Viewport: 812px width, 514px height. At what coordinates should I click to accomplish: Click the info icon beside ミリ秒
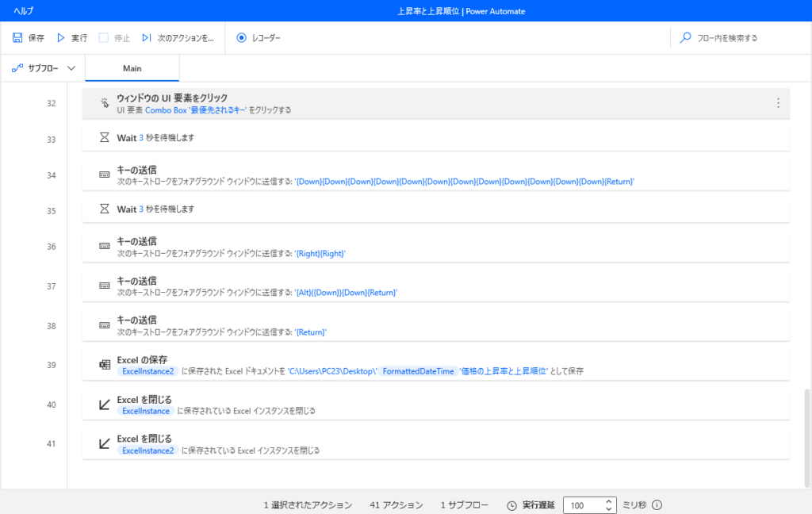(657, 505)
